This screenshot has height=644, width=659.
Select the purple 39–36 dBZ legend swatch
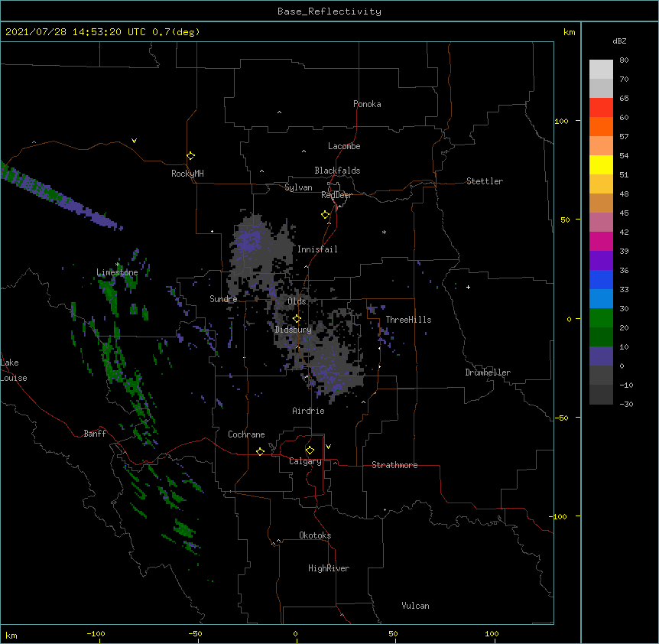(601, 260)
